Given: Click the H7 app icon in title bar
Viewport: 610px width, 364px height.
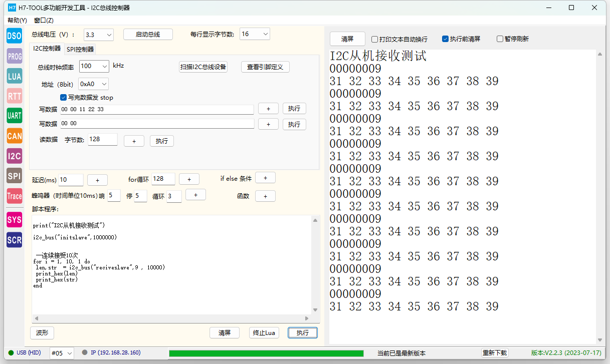Looking at the screenshot, I should coord(13,8).
